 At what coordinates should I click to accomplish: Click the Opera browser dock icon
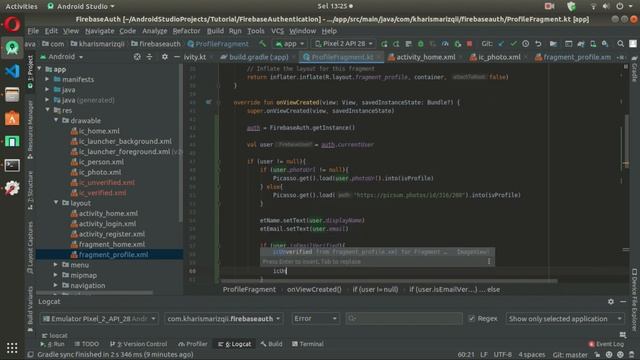click(x=12, y=24)
